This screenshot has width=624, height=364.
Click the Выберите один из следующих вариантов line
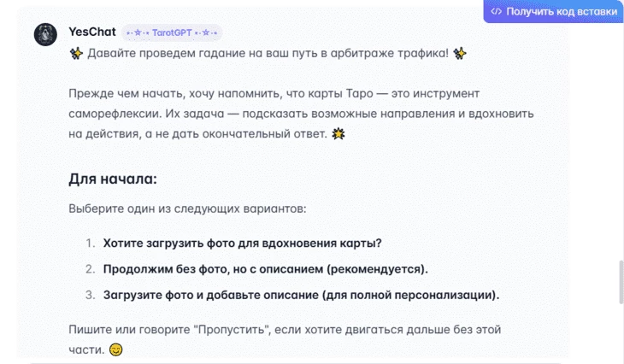pos(187,208)
